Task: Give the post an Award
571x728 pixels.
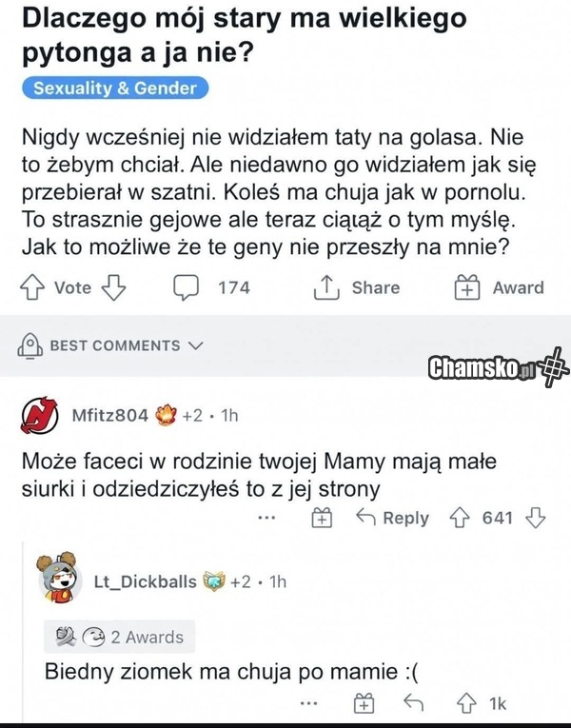Action: point(501,287)
